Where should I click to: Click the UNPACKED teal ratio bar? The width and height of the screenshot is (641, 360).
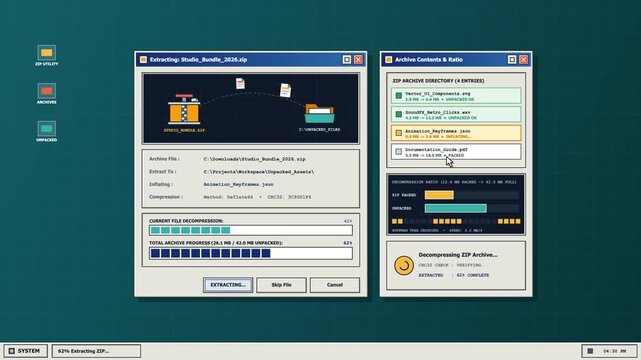[456, 208]
